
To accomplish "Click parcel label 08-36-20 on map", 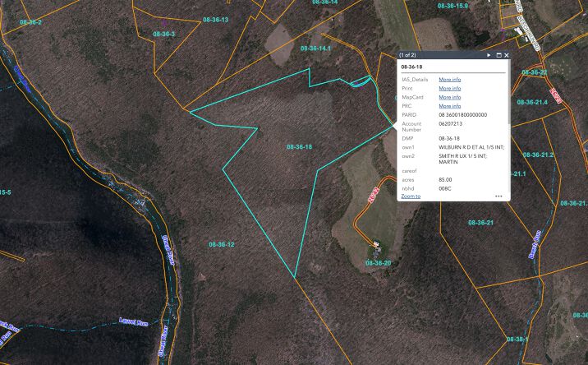I will 378,263.
